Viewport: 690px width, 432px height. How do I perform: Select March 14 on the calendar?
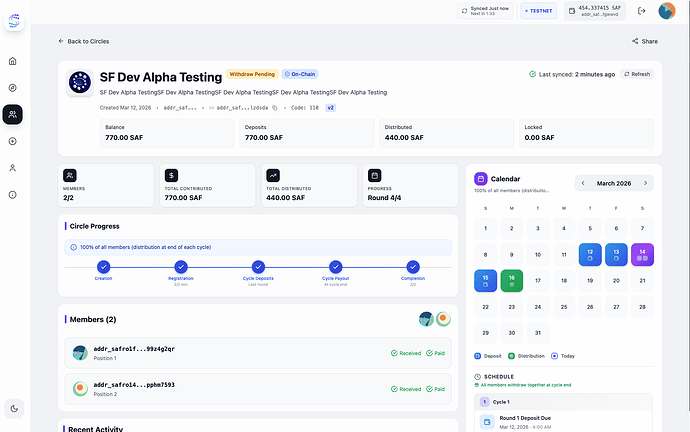[x=641, y=255]
